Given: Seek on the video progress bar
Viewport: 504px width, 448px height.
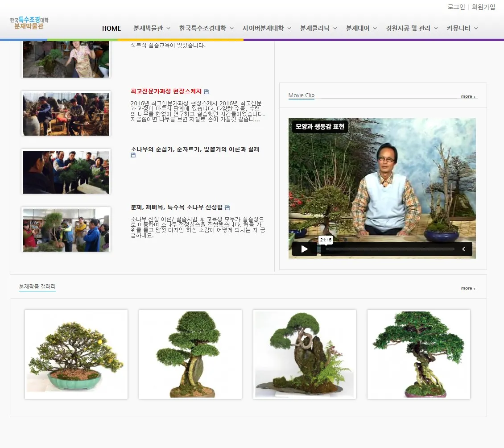Looking at the screenshot, I should pos(388,249).
